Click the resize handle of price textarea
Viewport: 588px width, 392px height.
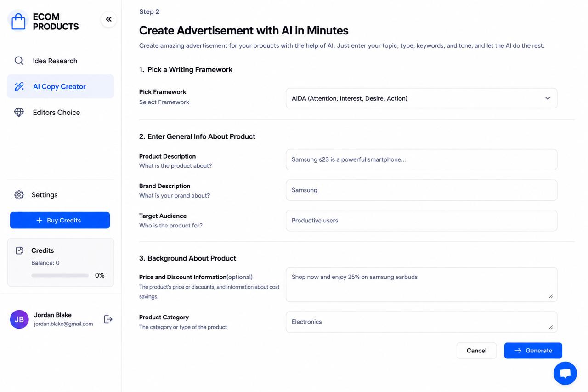click(x=550, y=296)
